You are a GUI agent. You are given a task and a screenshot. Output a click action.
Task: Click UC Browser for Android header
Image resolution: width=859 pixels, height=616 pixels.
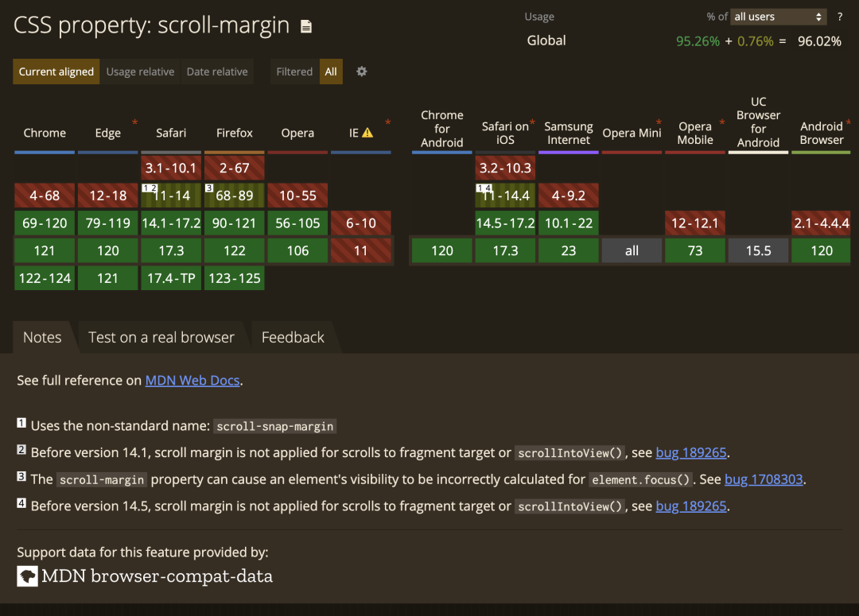coord(758,122)
